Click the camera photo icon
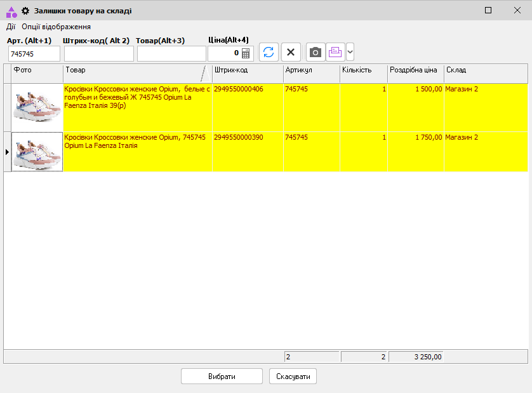 click(316, 53)
